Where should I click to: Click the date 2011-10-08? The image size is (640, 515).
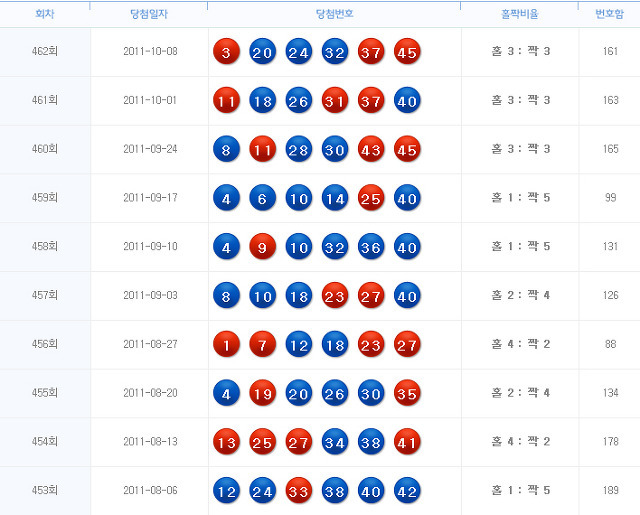150,51
